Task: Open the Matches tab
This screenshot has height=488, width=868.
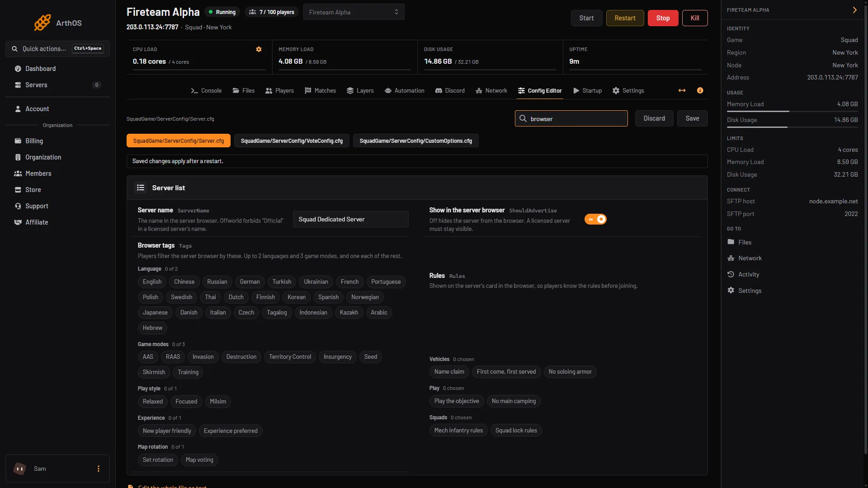Action: [x=320, y=90]
